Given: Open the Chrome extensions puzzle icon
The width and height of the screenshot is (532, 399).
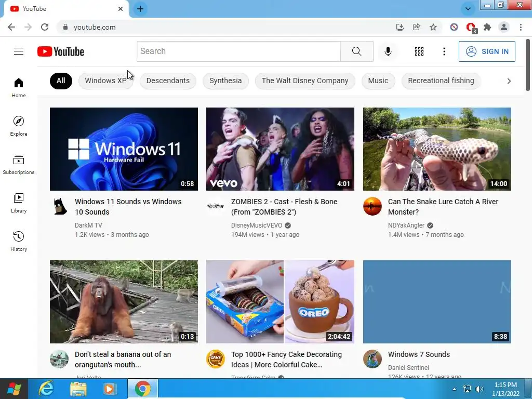Looking at the screenshot, I should click(487, 27).
